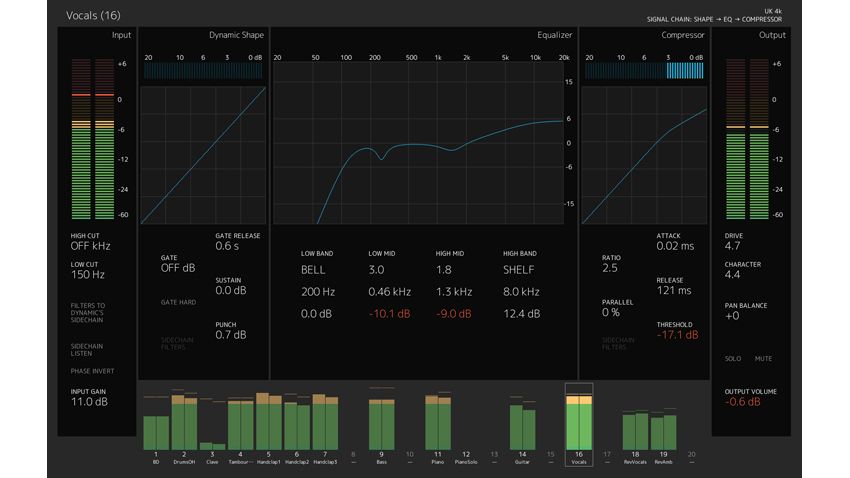Adjust compressor threshold value -17.1 dB
The image size is (850, 478).
click(678, 335)
